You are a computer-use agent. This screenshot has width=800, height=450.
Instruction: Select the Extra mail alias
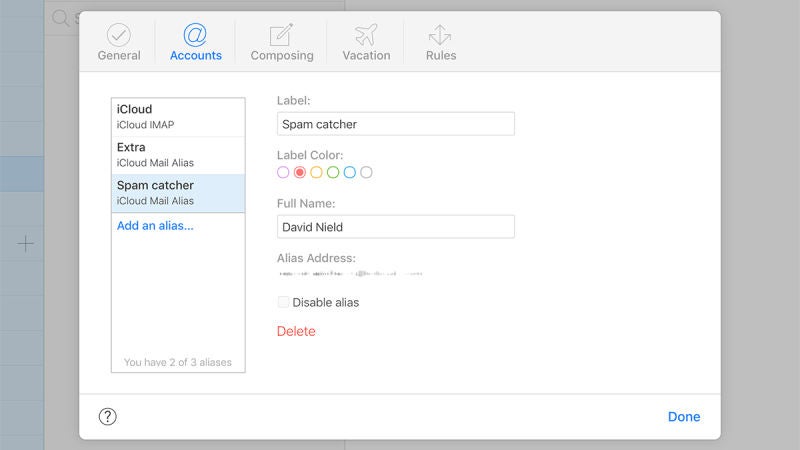pyautogui.click(x=178, y=155)
